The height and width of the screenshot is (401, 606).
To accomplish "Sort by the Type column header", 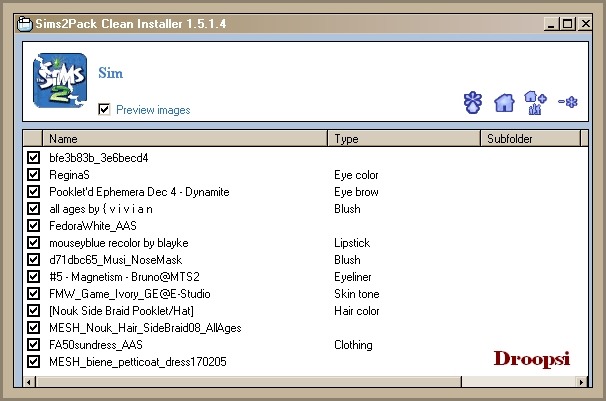I will [404, 139].
